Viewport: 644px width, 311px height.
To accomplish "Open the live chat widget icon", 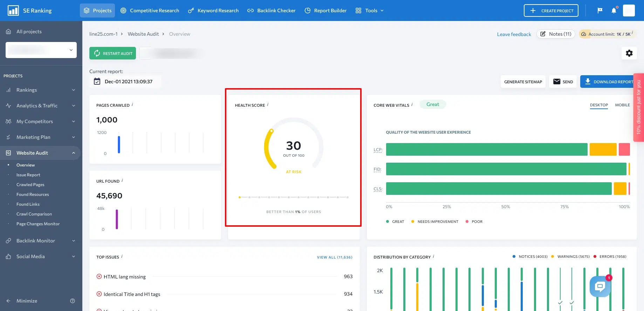I will (600, 287).
